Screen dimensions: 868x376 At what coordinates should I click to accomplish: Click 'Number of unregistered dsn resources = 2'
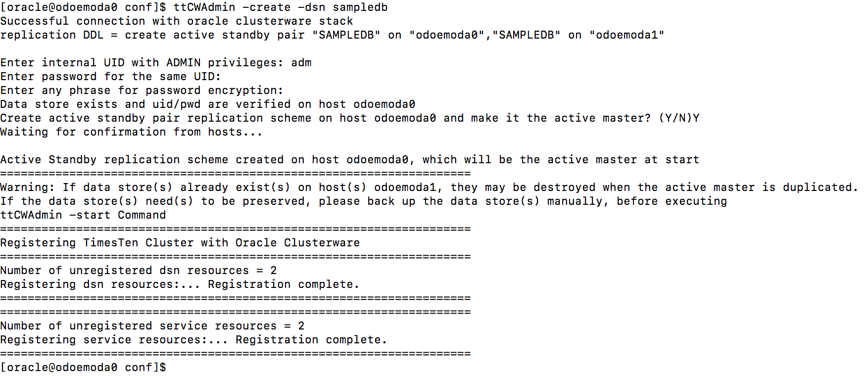point(139,271)
